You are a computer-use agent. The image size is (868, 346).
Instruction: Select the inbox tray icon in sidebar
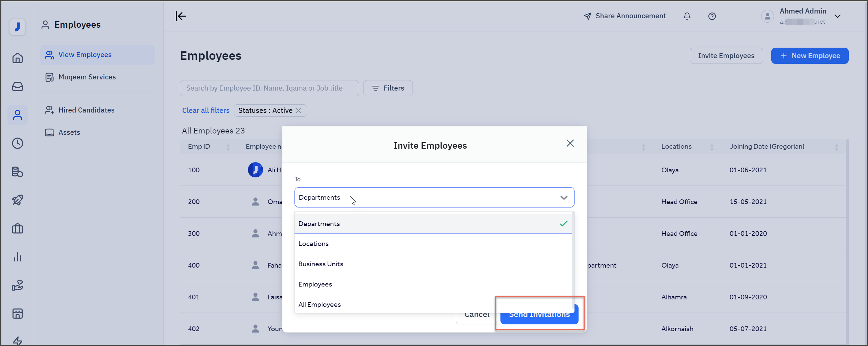point(18,86)
